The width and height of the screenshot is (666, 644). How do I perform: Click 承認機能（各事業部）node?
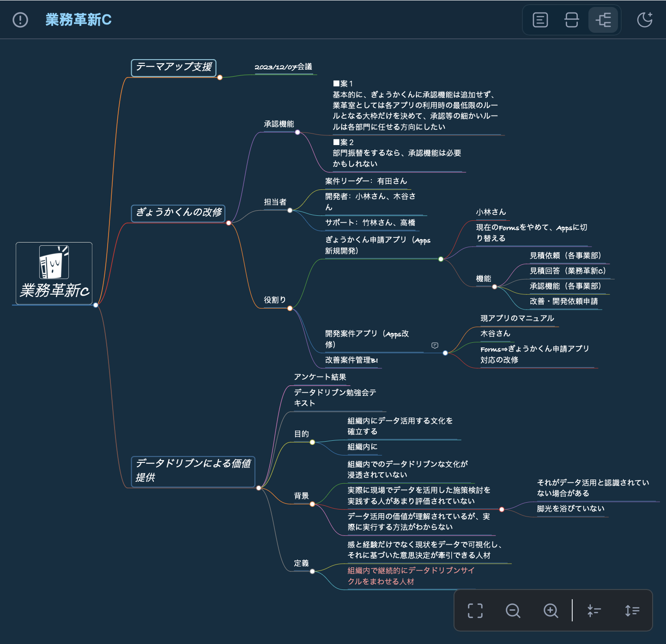coord(567,286)
